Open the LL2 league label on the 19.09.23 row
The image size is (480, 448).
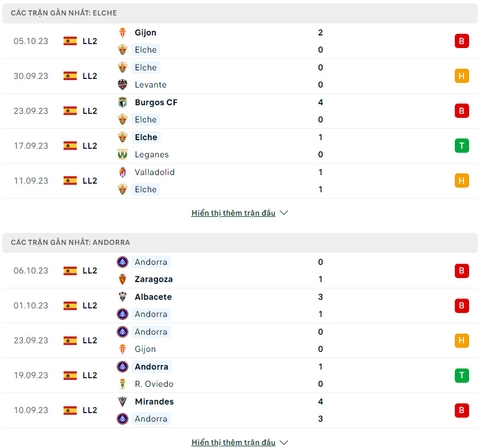click(90, 375)
